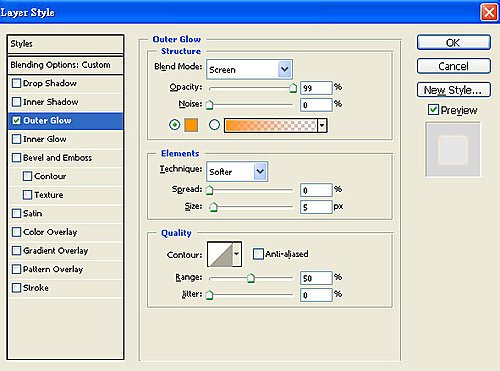Enable the Inner Shadow checkbox
Image resolution: width=500 pixels, height=371 pixels.
pos(16,102)
